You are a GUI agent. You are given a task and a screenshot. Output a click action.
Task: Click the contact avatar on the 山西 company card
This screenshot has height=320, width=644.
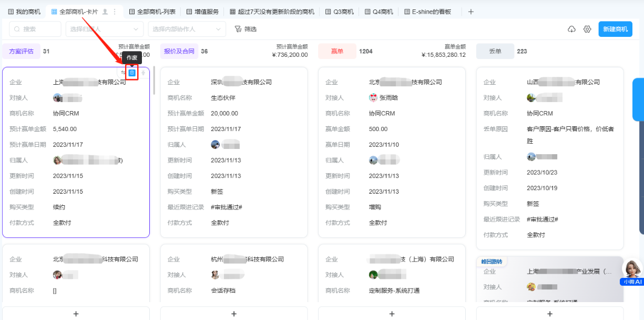(x=531, y=97)
